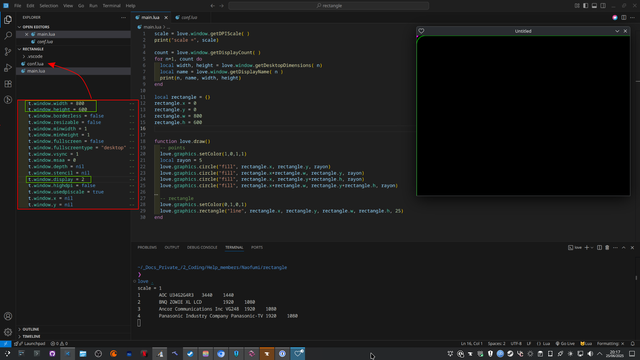Click the remote window indicator in status bar
The image size is (640, 360).
[x=5, y=344]
